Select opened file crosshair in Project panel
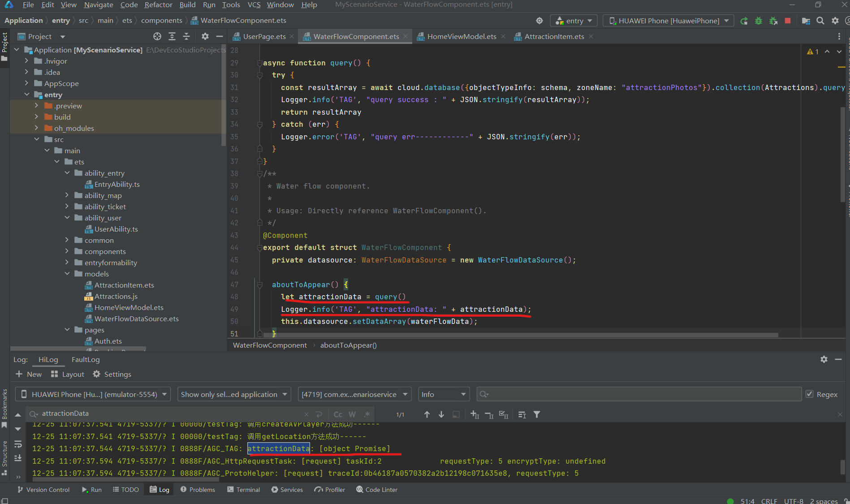 (157, 36)
